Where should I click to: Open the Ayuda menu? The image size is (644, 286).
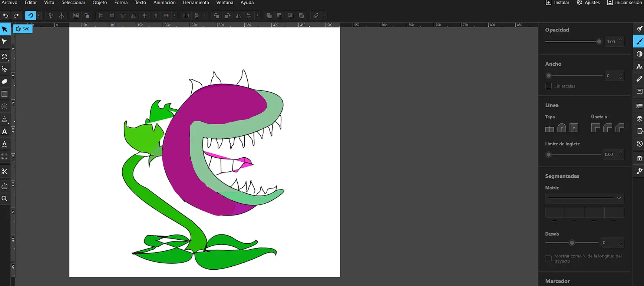click(x=247, y=3)
